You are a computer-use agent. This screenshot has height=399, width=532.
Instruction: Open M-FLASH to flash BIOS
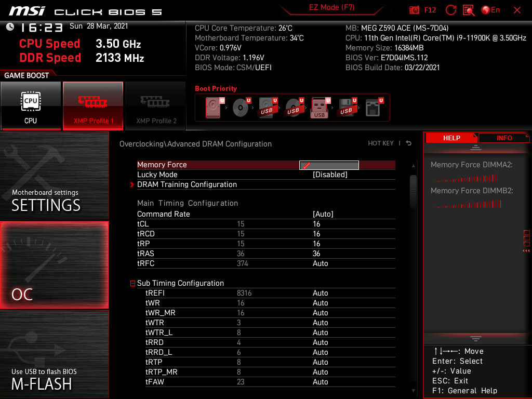(x=54, y=354)
